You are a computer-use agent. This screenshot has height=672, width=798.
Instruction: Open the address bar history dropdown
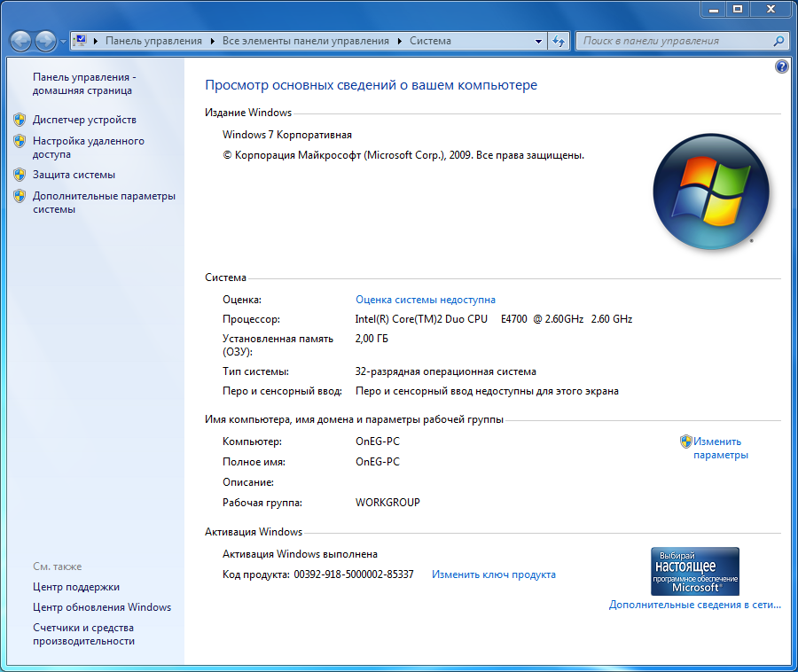point(538,41)
